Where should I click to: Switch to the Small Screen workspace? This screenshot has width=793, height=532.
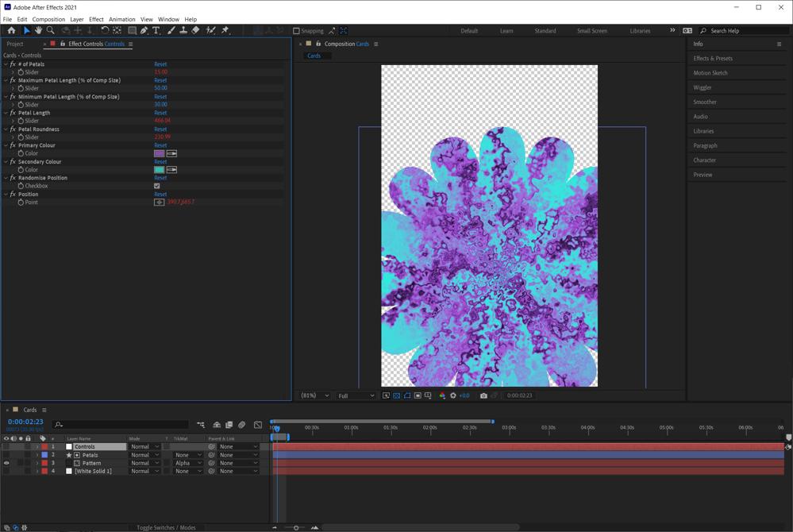click(591, 31)
